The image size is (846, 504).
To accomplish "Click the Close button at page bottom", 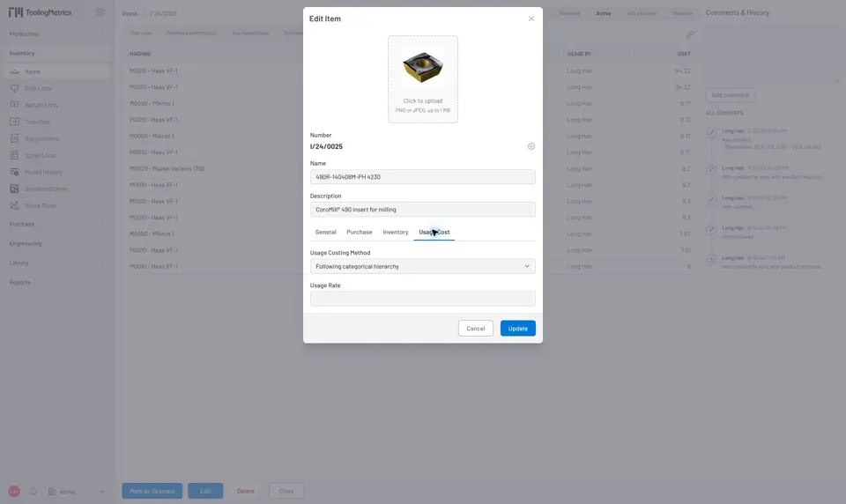I will click(286, 491).
